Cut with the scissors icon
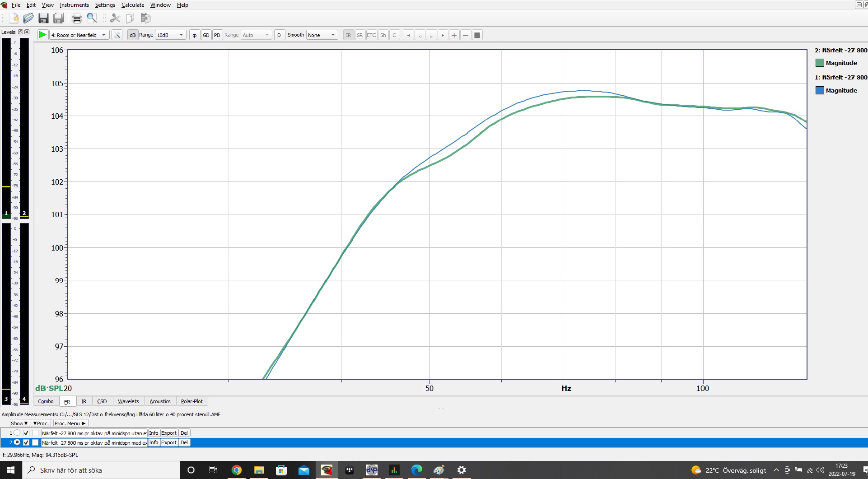This screenshot has width=868, height=479. (115, 18)
